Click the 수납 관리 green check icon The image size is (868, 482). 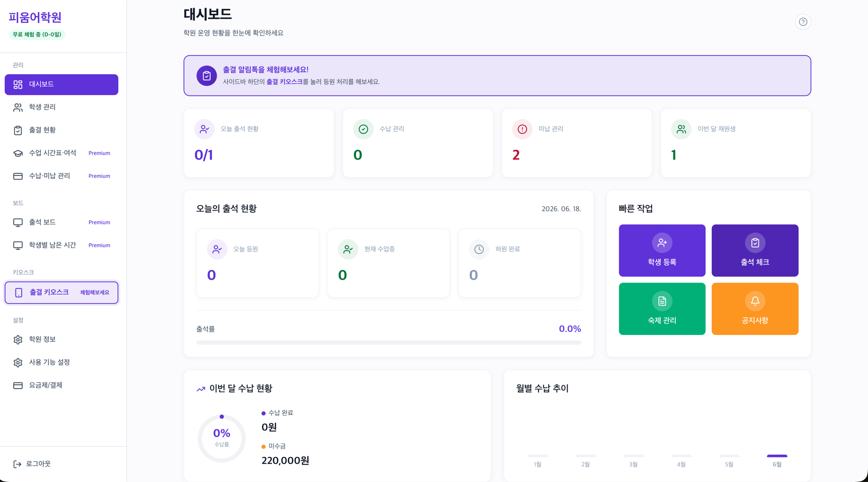(364, 129)
